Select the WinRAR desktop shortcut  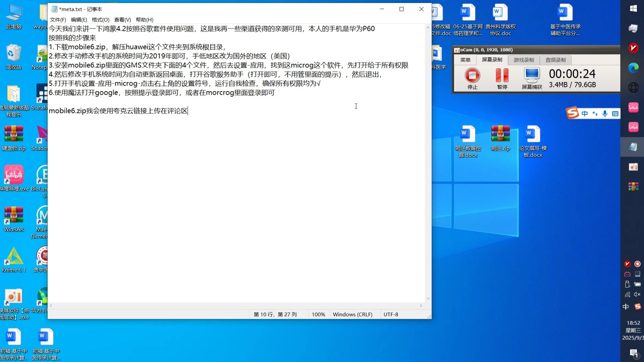pyautogui.click(x=14, y=219)
